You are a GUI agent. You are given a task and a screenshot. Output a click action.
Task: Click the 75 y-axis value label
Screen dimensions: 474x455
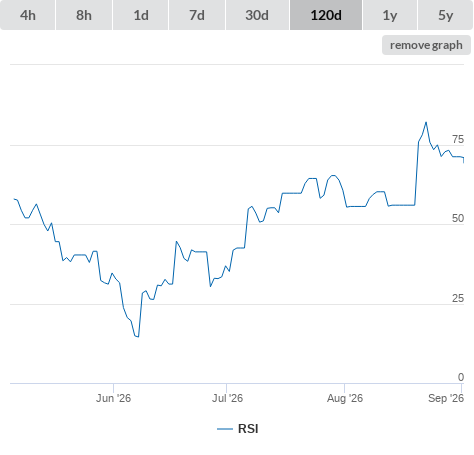pos(458,139)
